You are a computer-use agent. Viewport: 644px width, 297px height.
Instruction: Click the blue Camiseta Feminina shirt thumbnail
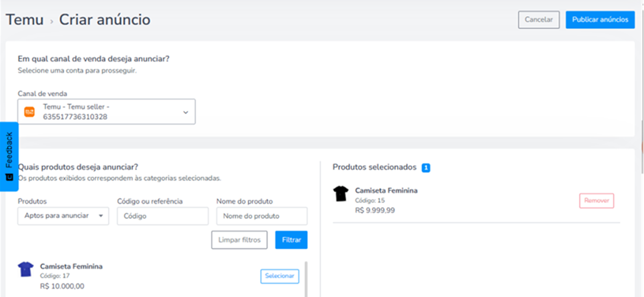[x=25, y=269]
